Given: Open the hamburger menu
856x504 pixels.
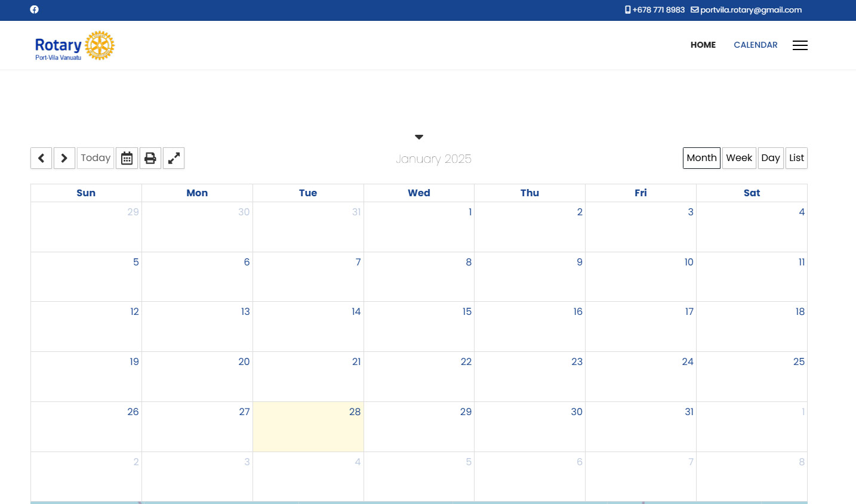Looking at the screenshot, I should [800, 45].
